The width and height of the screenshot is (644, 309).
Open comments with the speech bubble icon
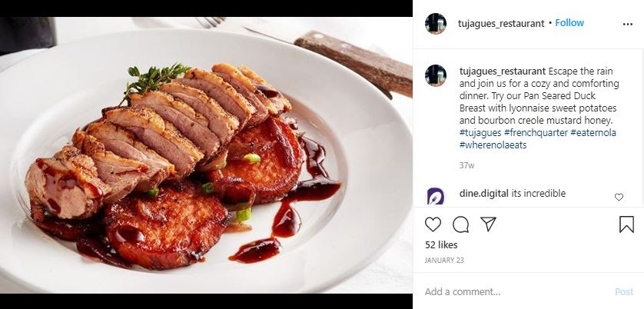pos(461,224)
